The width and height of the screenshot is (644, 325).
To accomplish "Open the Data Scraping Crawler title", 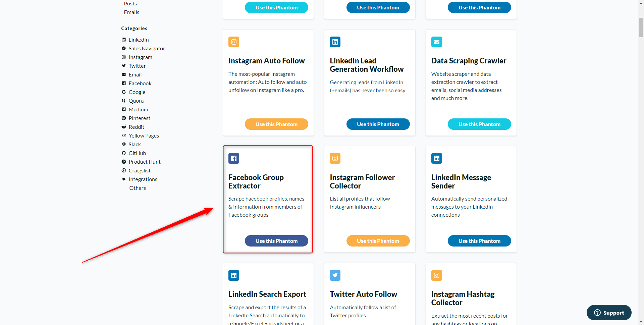I will (469, 61).
